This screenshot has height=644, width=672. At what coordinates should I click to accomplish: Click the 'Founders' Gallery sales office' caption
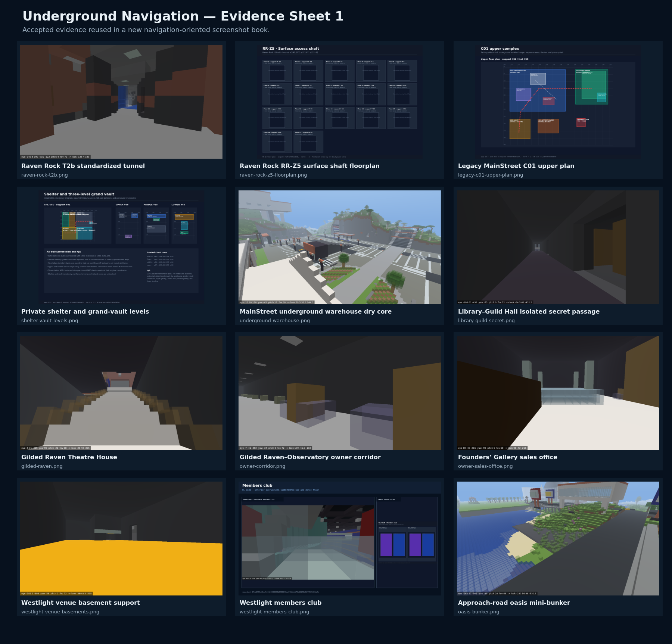pos(508,457)
